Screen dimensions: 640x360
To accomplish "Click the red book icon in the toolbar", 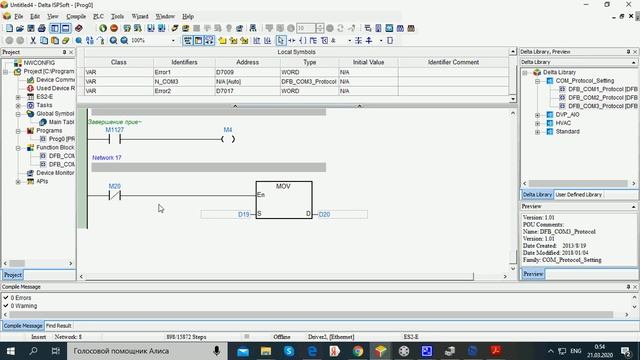I will (x=79, y=28).
